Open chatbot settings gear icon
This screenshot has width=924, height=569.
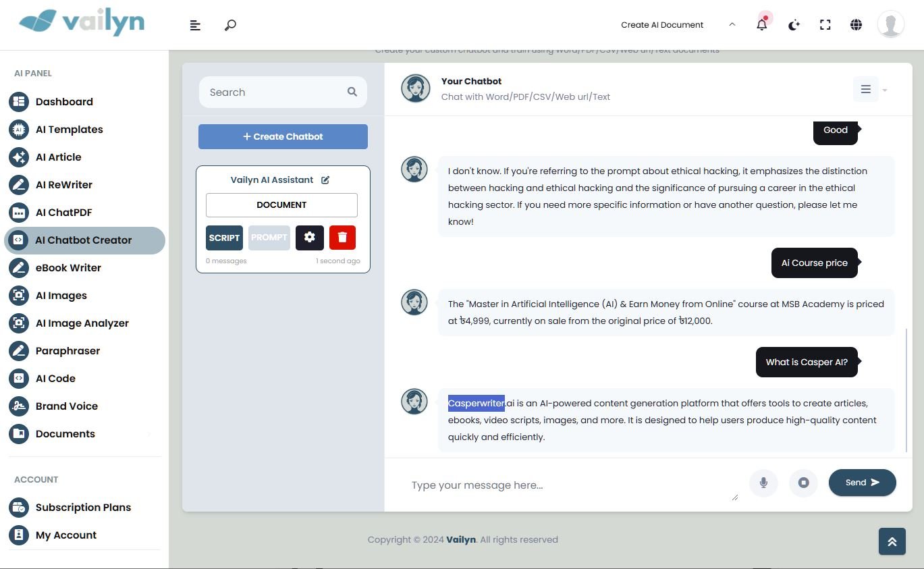coord(310,238)
